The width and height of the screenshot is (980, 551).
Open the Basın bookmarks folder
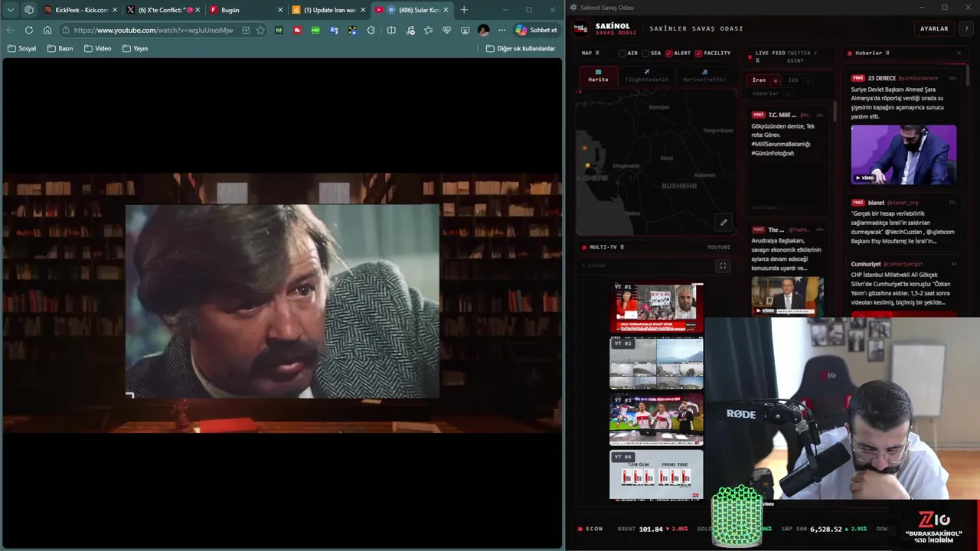(x=60, y=48)
